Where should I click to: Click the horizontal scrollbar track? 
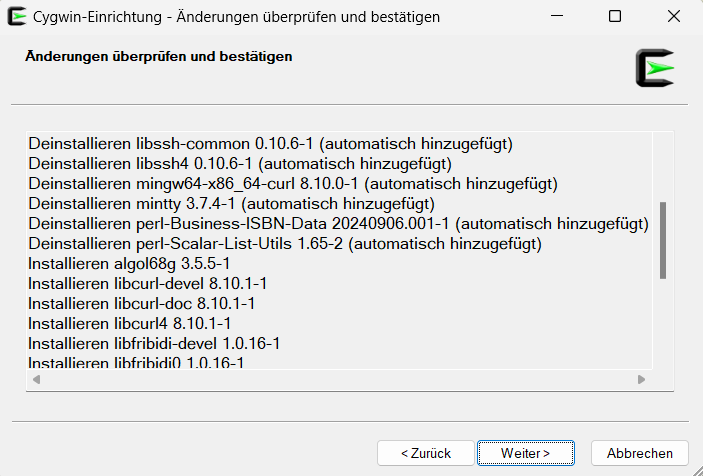coord(340,380)
